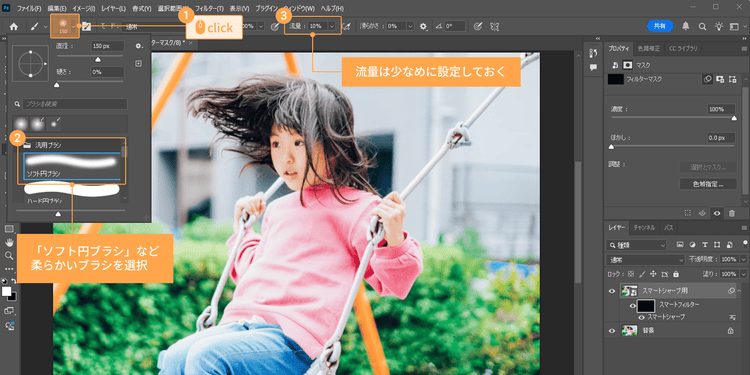Open notifications bell icon

(686, 26)
